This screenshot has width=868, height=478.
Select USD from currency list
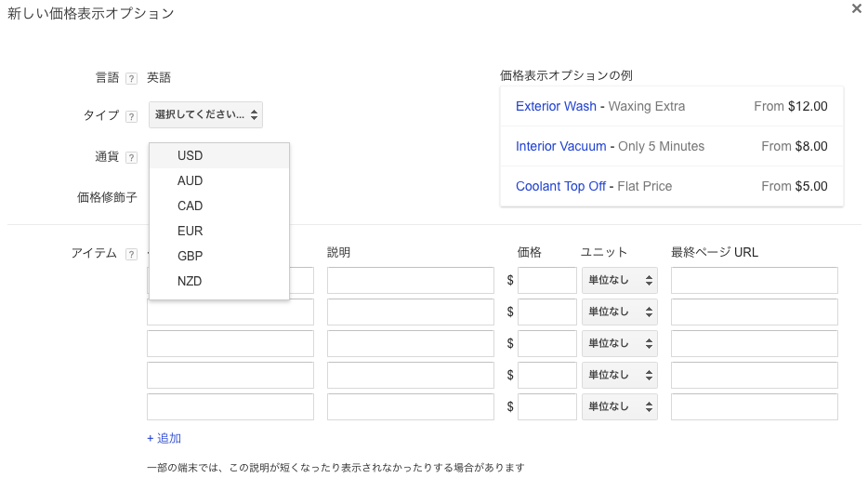[x=219, y=155]
